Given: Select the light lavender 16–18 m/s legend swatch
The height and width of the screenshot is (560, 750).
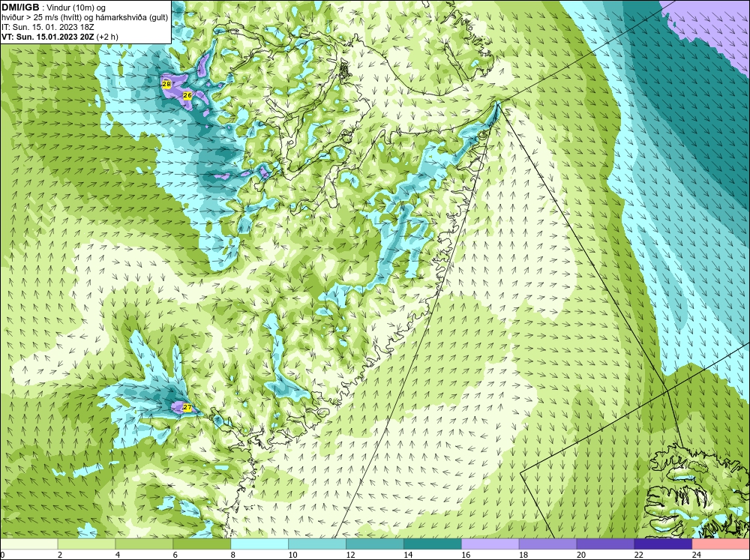Looking at the screenshot, I should click(x=490, y=544).
